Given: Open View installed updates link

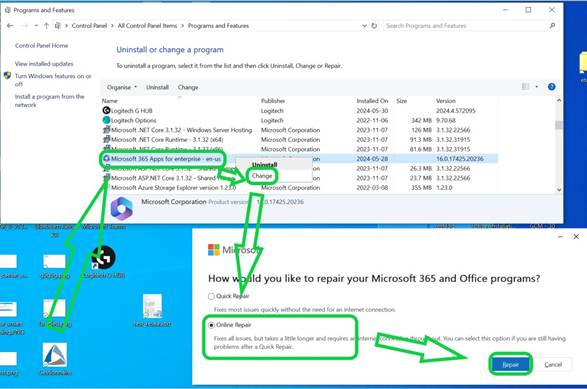Looking at the screenshot, I should click(44, 64).
